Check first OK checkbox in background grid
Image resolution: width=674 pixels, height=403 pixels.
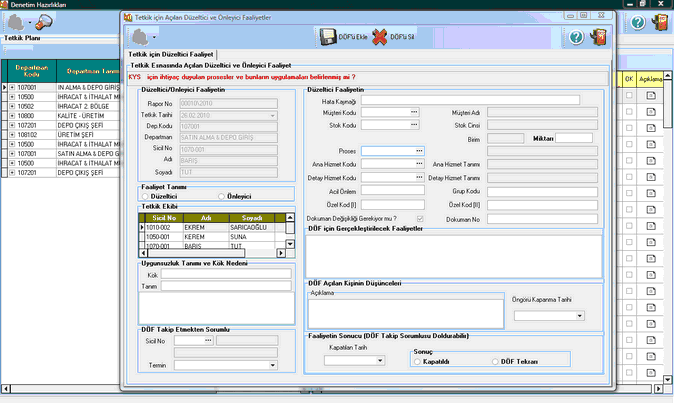pyautogui.click(x=629, y=95)
